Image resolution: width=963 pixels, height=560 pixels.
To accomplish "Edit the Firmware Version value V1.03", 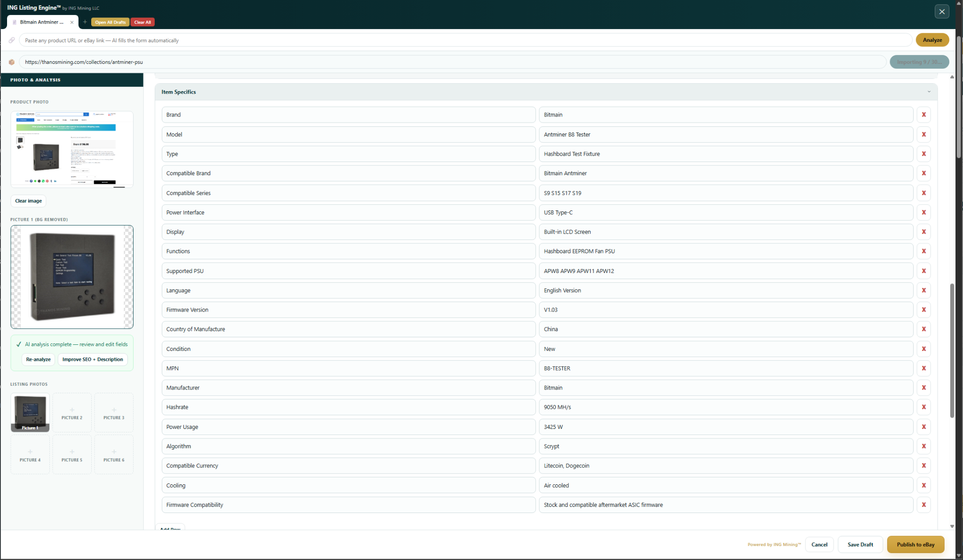I will (x=726, y=310).
